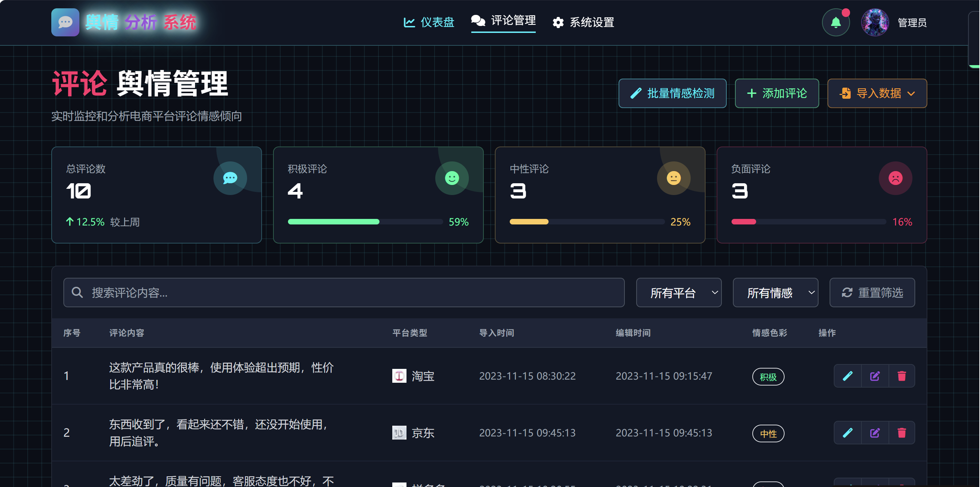Delete comment row 1 with trash icon
The image size is (980, 487).
(901, 376)
